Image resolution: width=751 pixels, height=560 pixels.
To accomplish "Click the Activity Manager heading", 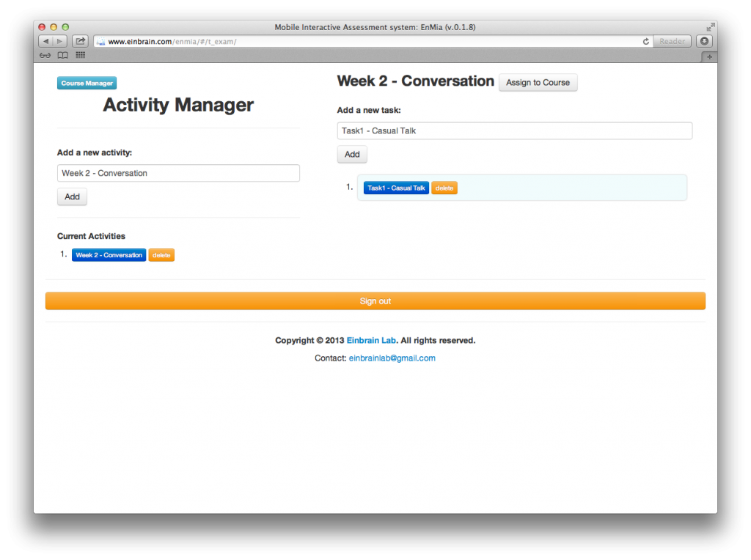I will pyautogui.click(x=178, y=105).
